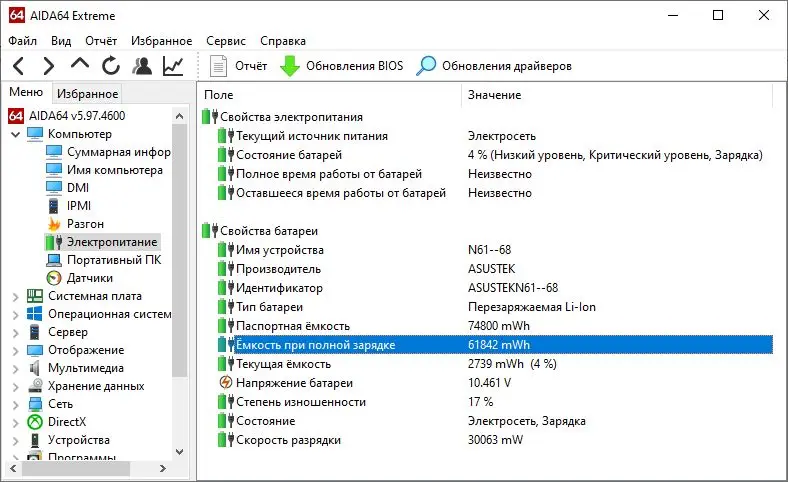Click the battery icon beside Свойства батареи

click(210, 231)
